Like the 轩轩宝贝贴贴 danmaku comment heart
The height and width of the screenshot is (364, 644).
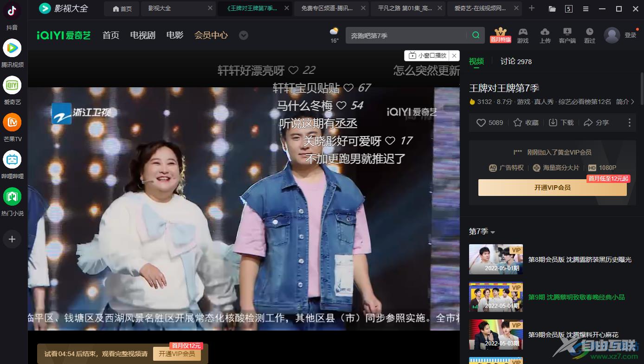348,88
